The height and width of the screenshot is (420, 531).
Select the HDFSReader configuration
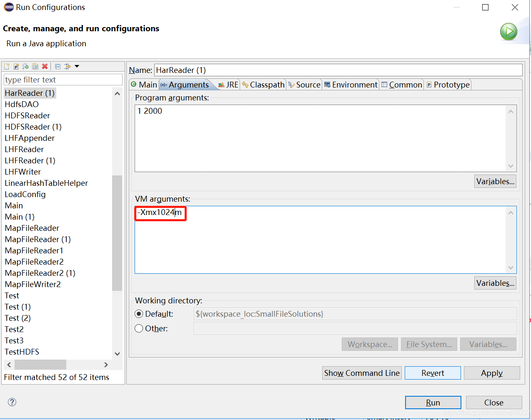[27, 115]
